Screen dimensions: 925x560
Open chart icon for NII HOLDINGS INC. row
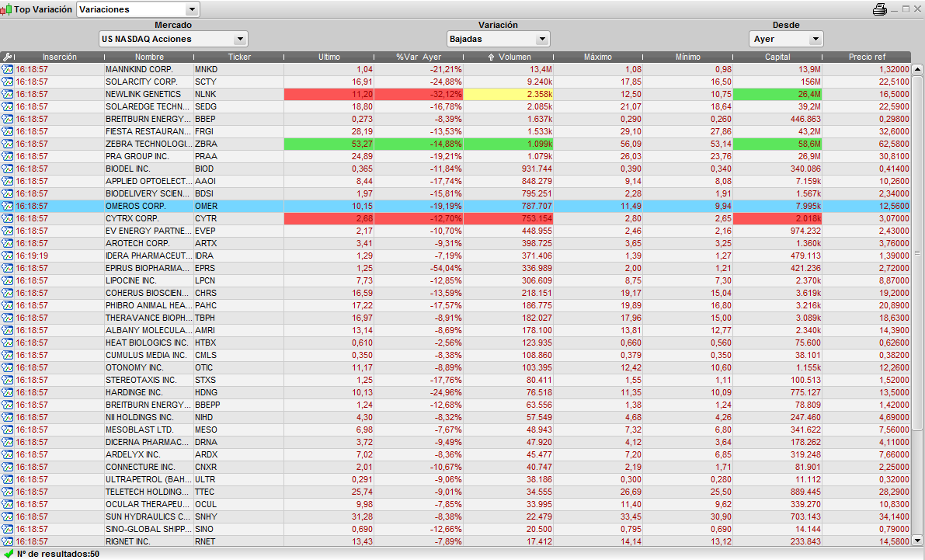coord(7,416)
